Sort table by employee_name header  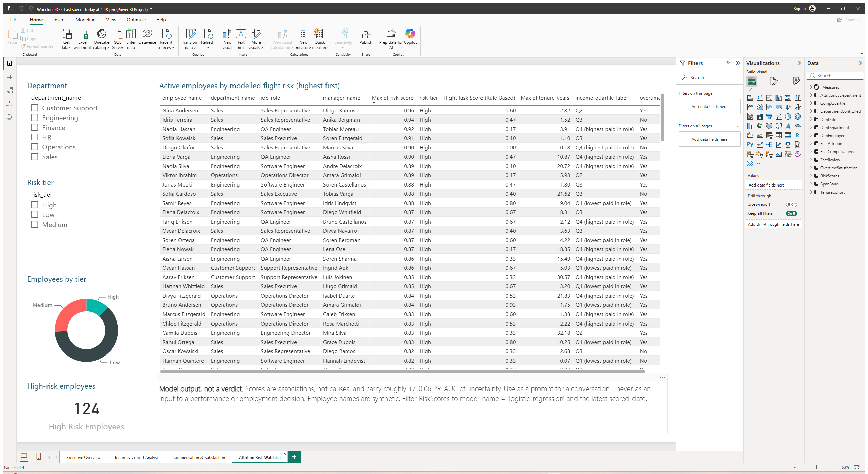pyautogui.click(x=182, y=98)
